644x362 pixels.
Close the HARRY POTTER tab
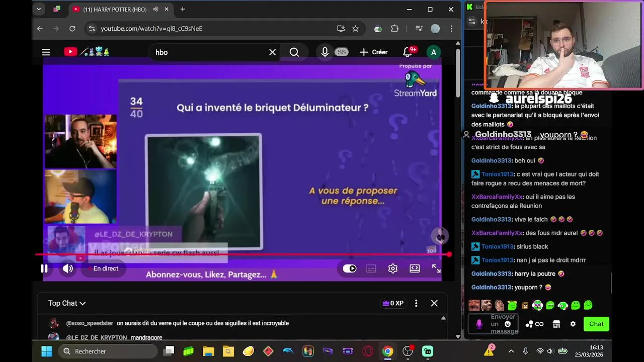(167, 9)
